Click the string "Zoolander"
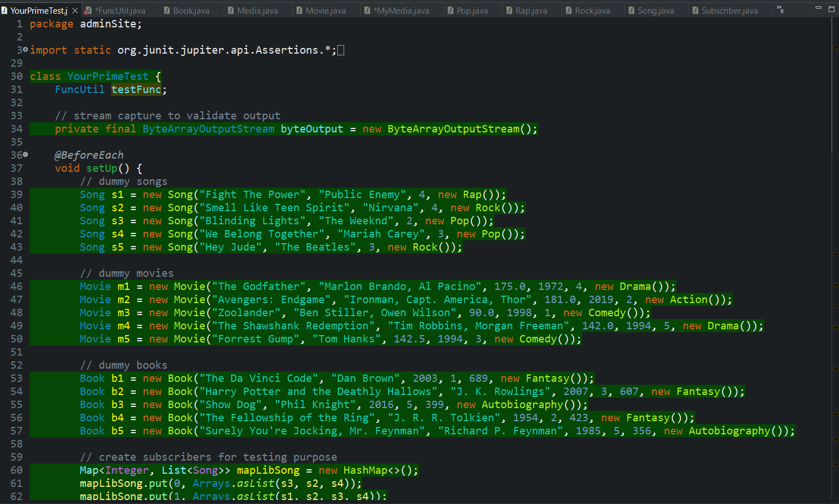This screenshot has width=839, height=504. coord(247,313)
